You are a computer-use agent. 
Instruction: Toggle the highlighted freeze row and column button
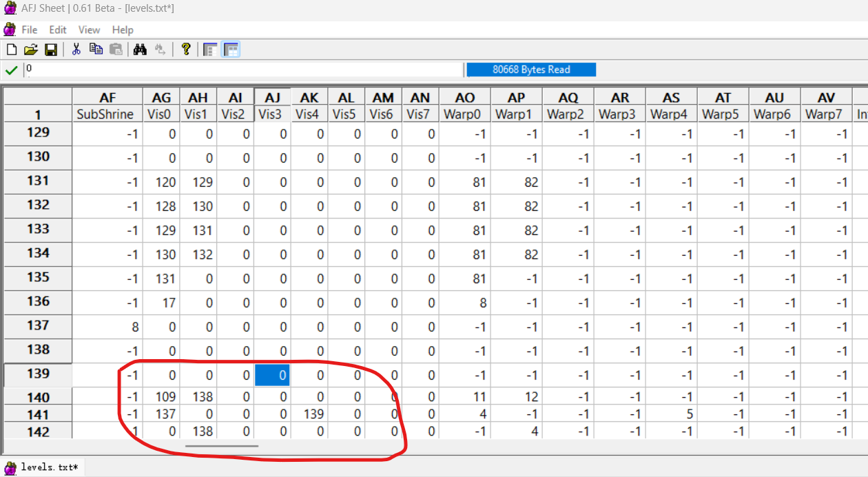pyautogui.click(x=231, y=50)
